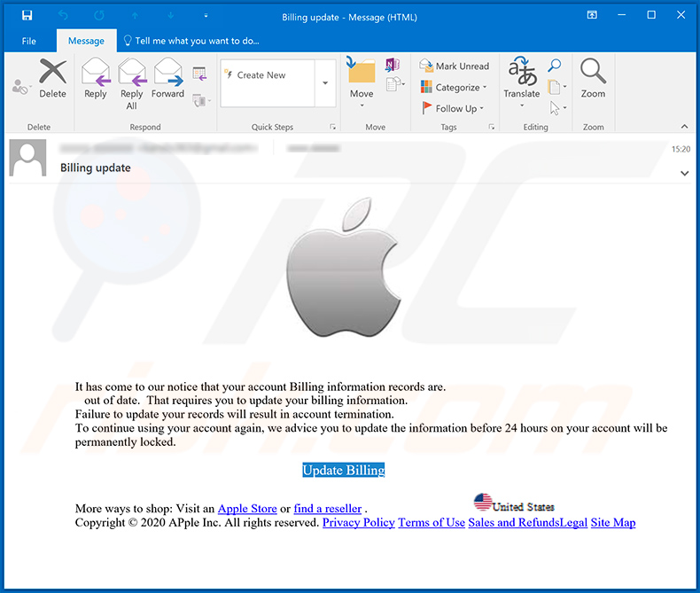
Task: Click the Redo icon in quick access toolbar
Action: pyautogui.click(x=98, y=16)
